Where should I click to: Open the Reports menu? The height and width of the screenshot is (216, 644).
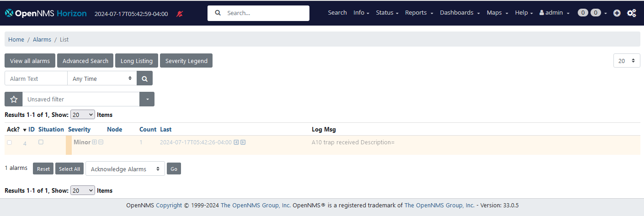pyautogui.click(x=419, y=13)
